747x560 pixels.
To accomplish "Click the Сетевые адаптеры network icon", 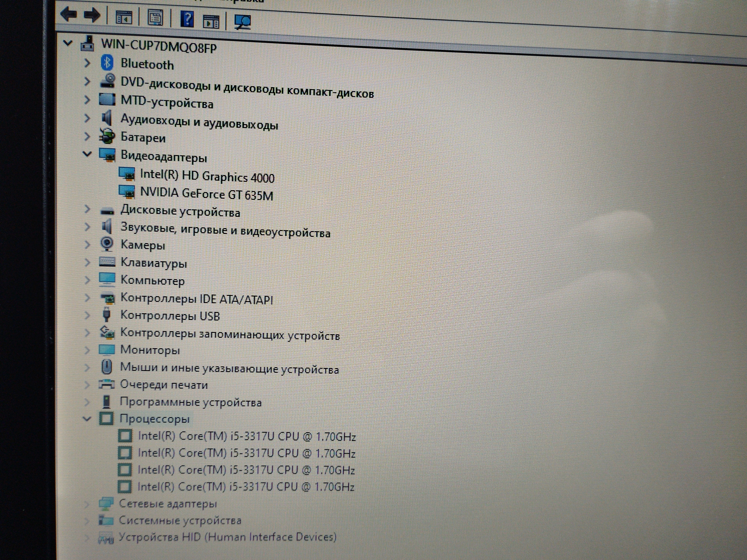I will (105, 503).
